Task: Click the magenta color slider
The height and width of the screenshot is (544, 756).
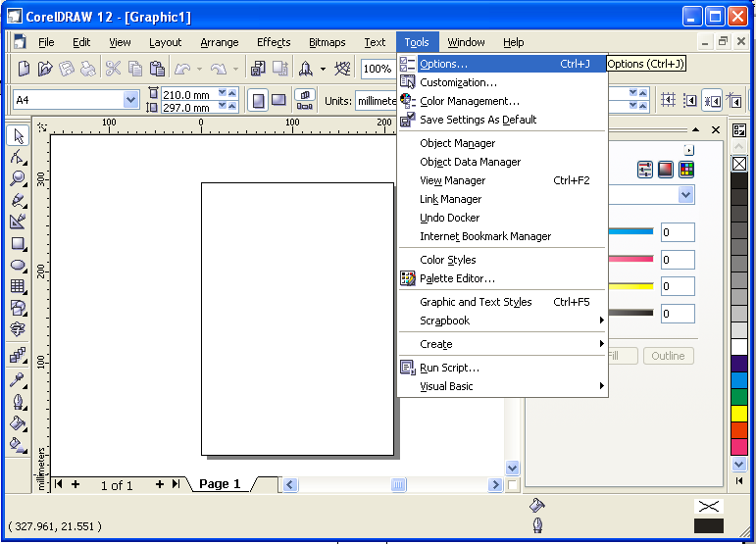Action: point(631,259)
